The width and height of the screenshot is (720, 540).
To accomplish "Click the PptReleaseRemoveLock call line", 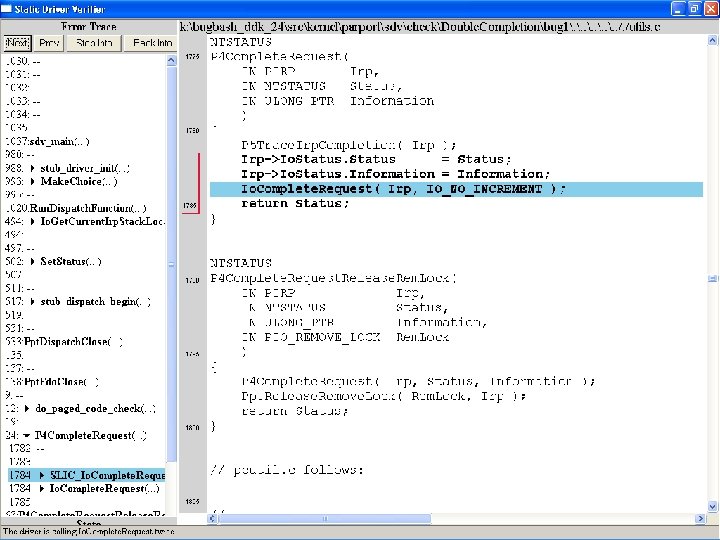I will pyautogui.click(x=383, y=396).
